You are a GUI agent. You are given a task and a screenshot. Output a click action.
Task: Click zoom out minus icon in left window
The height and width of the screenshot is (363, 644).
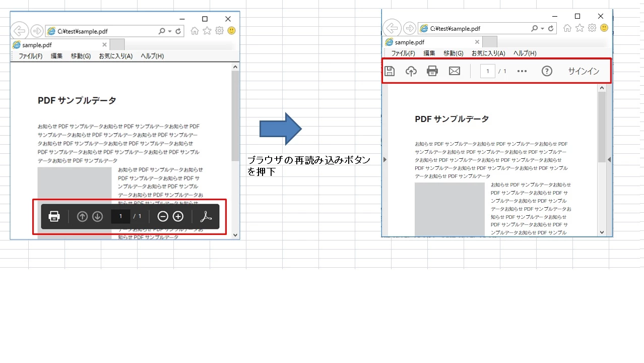coord(163,216)
